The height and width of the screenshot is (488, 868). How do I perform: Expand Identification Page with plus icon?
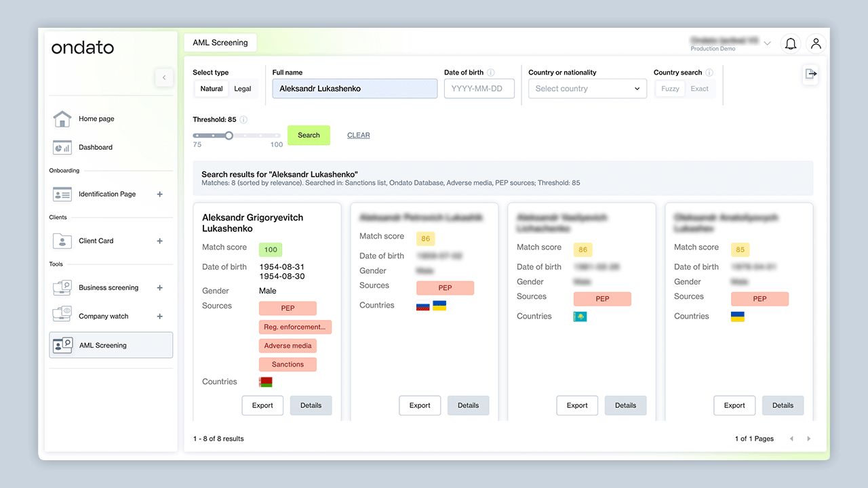tap(160, 194)
